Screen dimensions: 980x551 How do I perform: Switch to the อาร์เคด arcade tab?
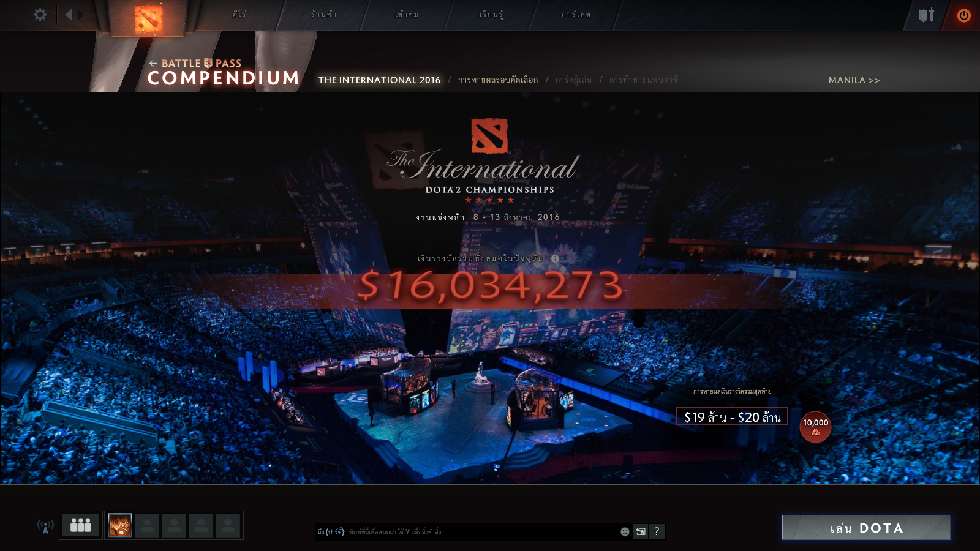tap(576, 14)
